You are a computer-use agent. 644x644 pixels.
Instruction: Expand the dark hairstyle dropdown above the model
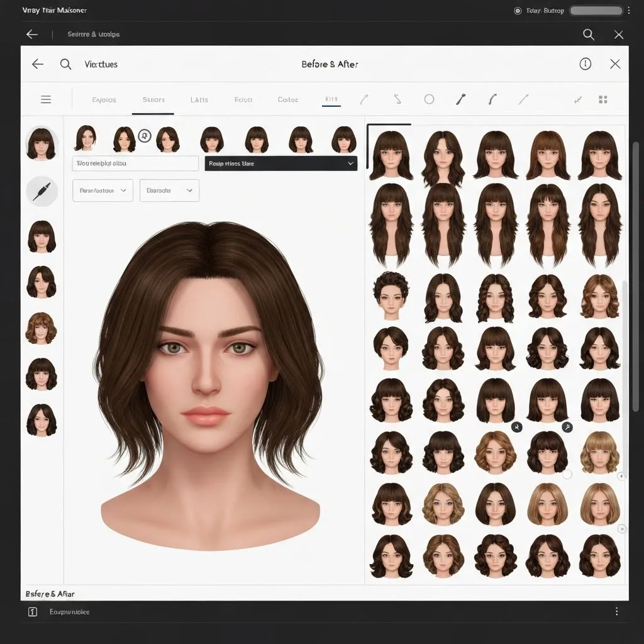280,164
